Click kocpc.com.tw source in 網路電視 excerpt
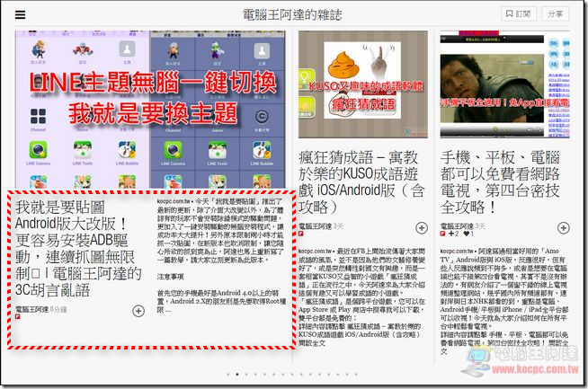Viewport: 588px width, 389px height. tap(457, 251)
